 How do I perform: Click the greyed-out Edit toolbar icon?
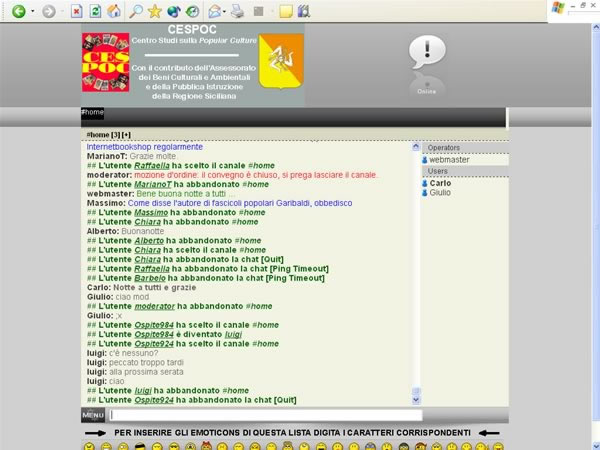pyautogui.click(x=259, y=11)
